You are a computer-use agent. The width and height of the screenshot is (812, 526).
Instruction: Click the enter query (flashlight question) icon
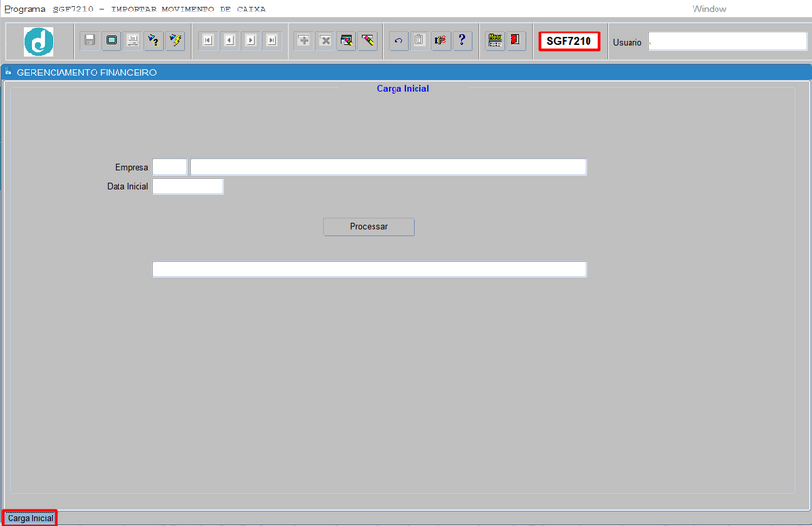click(x=154, y=40)
